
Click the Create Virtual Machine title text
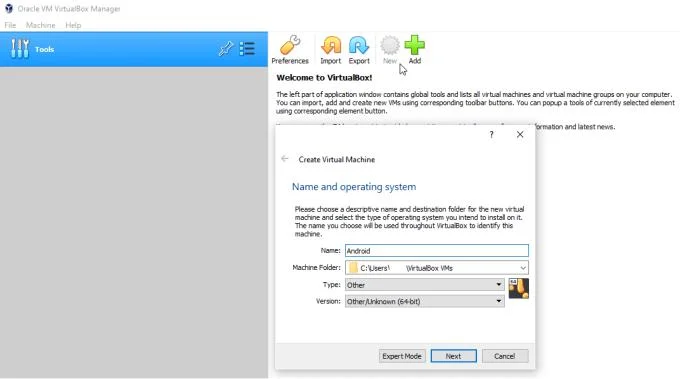(337, 160)
